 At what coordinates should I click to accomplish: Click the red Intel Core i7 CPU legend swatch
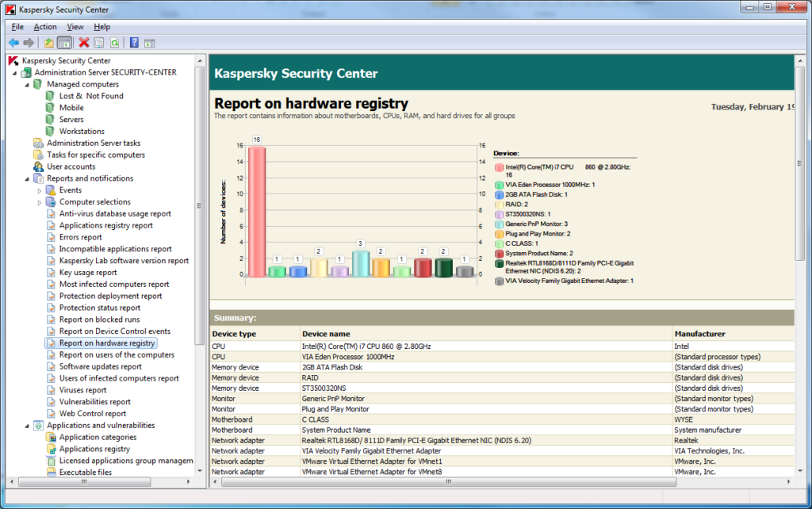point(500,167)
